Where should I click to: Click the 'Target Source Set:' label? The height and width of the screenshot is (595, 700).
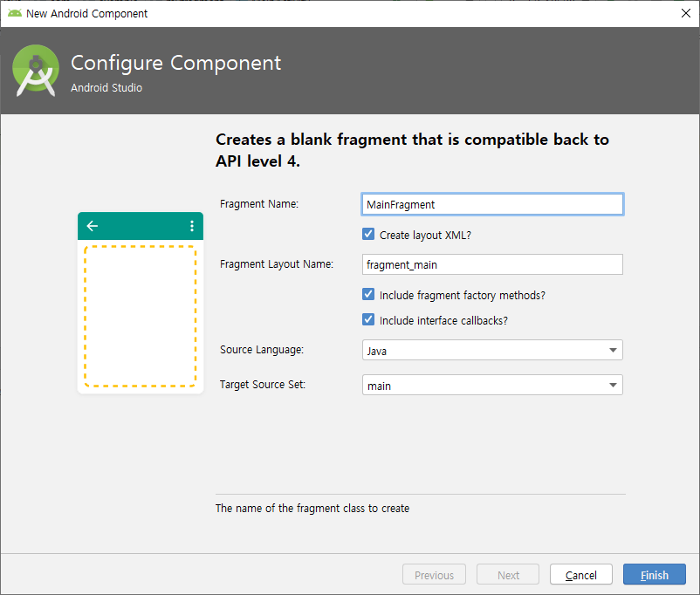tap(263, 385)
